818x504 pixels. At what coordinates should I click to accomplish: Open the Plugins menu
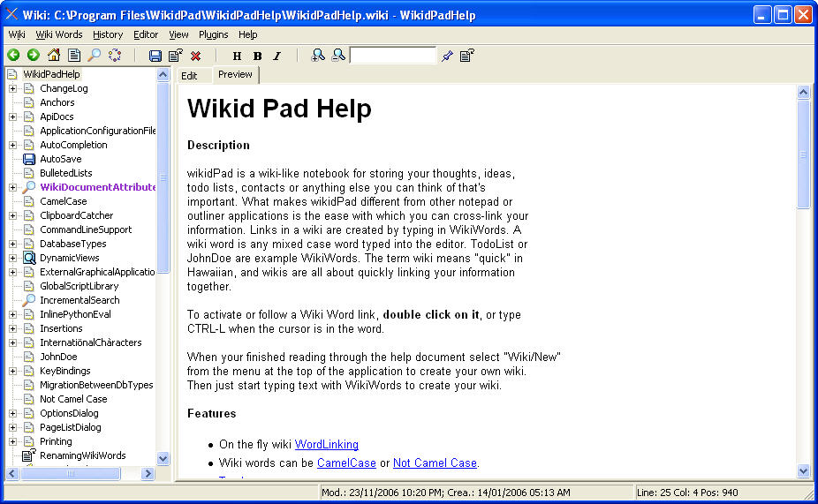click(x=214, y=34)
